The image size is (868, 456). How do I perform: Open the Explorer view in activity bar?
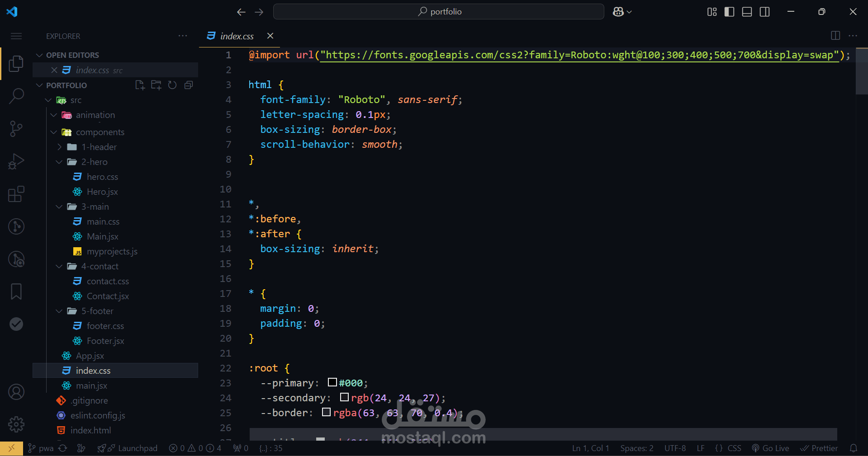[x=16, y=63]
